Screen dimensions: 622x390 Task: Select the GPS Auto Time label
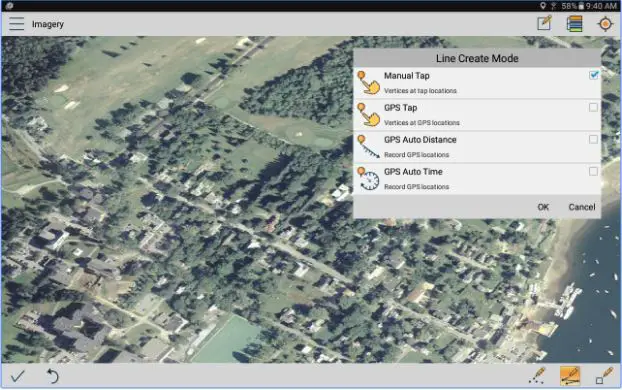click(413, 172)
